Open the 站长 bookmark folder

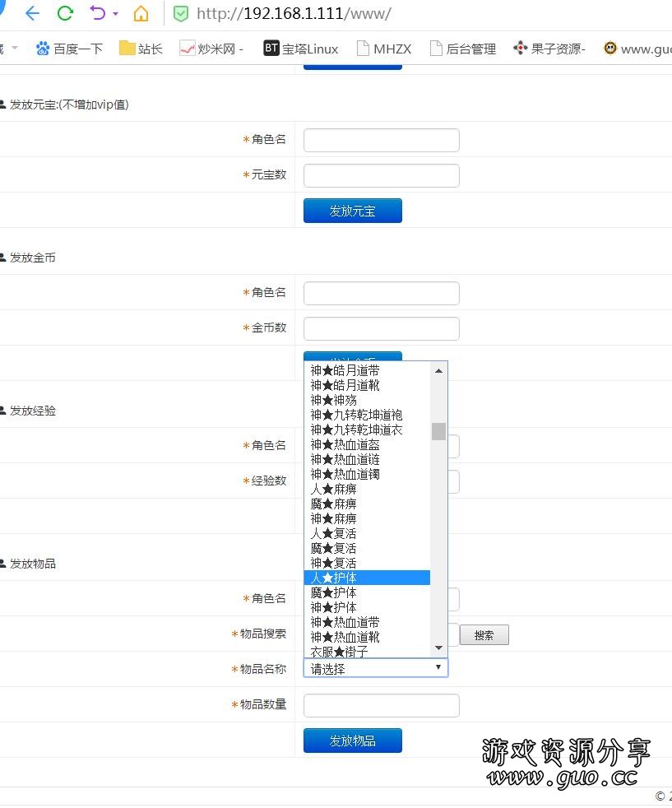point(141,49)
